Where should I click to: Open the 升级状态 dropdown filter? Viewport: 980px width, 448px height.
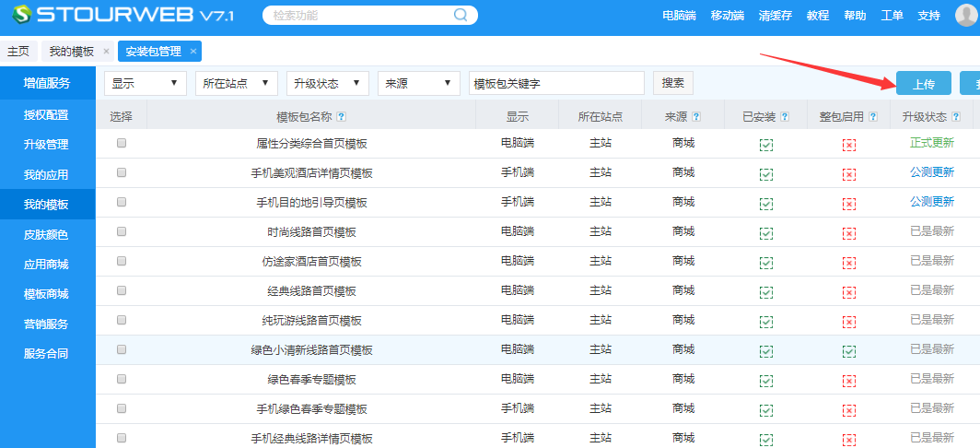pyautogui.click(x=328, y=83)
